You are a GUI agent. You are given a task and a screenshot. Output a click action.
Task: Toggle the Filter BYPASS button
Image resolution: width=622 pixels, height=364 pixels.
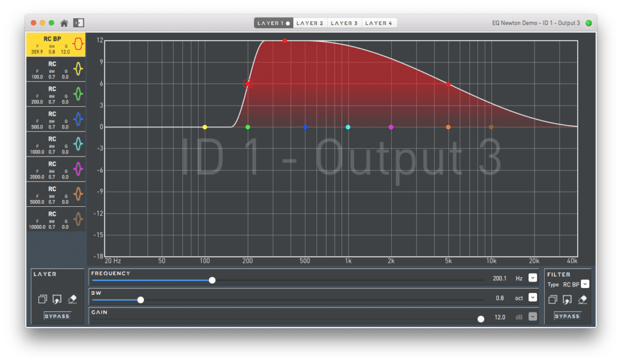click(x=567, y=316)
